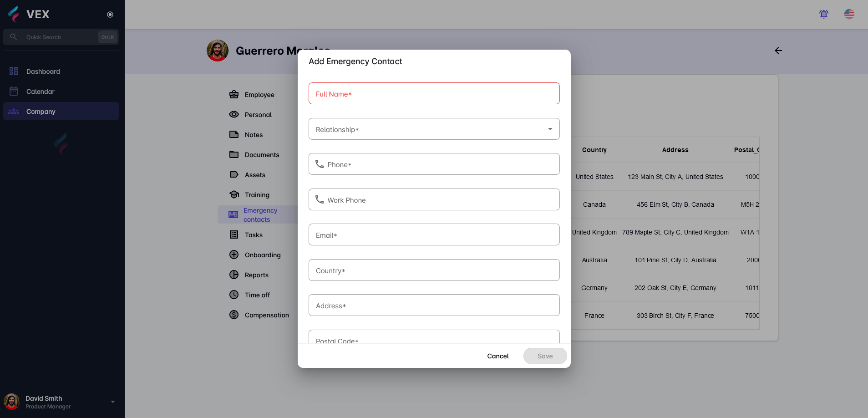Open the Calendar from the sidebar
Viewport: 868px width, 418px height.
tap(41, 91)
